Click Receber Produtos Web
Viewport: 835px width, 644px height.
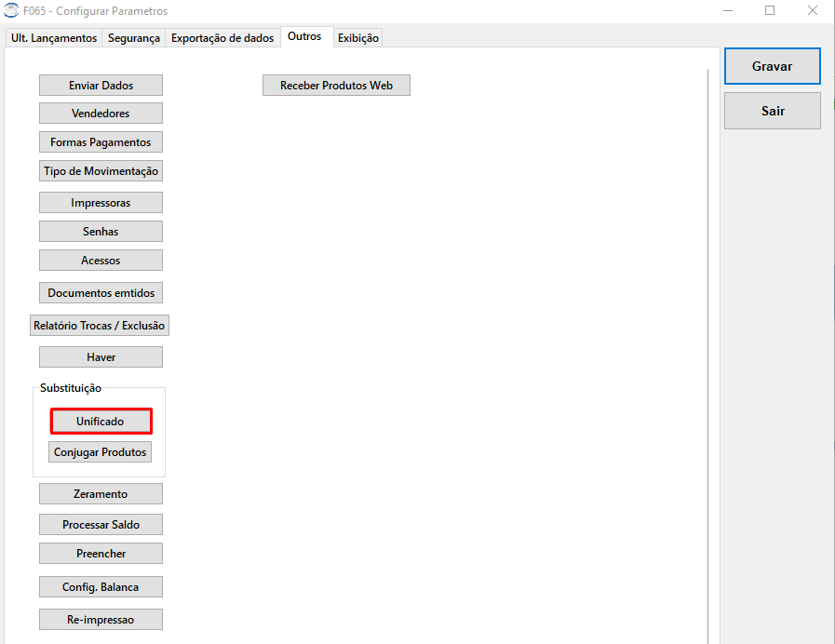pyautogui.click(x=337, y=86)
